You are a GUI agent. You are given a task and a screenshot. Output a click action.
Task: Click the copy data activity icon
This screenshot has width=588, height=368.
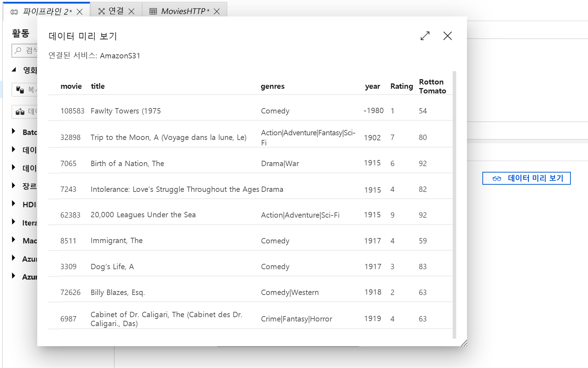20,89
